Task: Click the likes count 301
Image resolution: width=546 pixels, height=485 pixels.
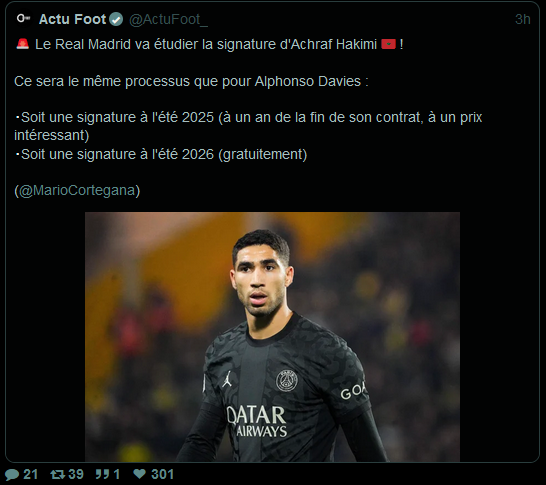Action: click(162, 474)
